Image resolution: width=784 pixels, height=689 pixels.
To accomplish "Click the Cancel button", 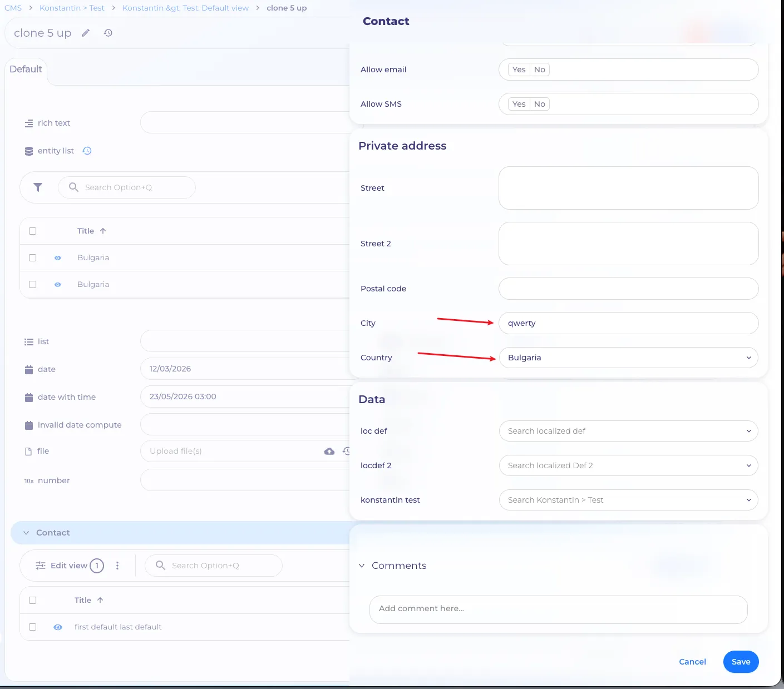I will point(693,662).
